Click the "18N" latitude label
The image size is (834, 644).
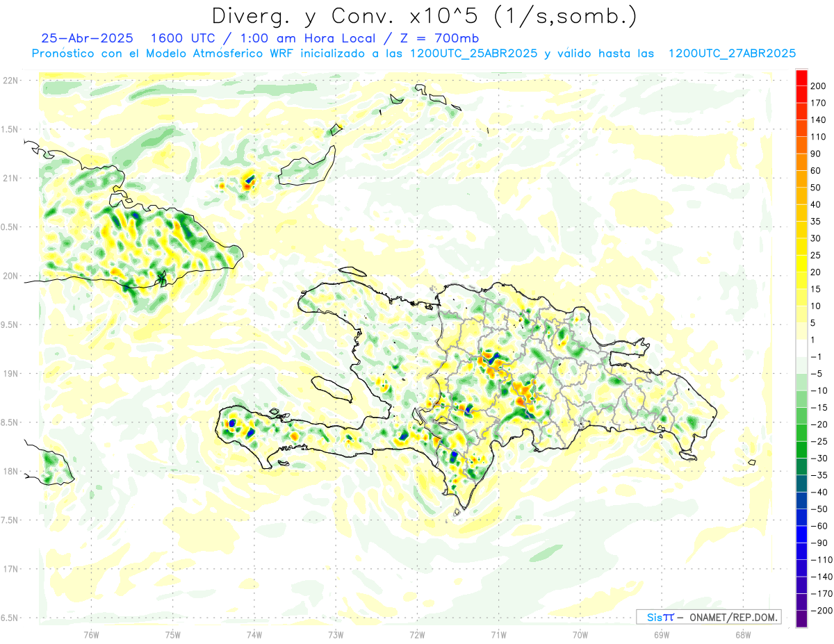tap(10, 472)
